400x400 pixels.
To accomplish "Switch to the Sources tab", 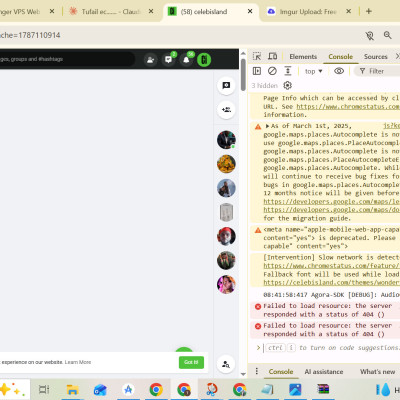I will [x=375, y=57].
